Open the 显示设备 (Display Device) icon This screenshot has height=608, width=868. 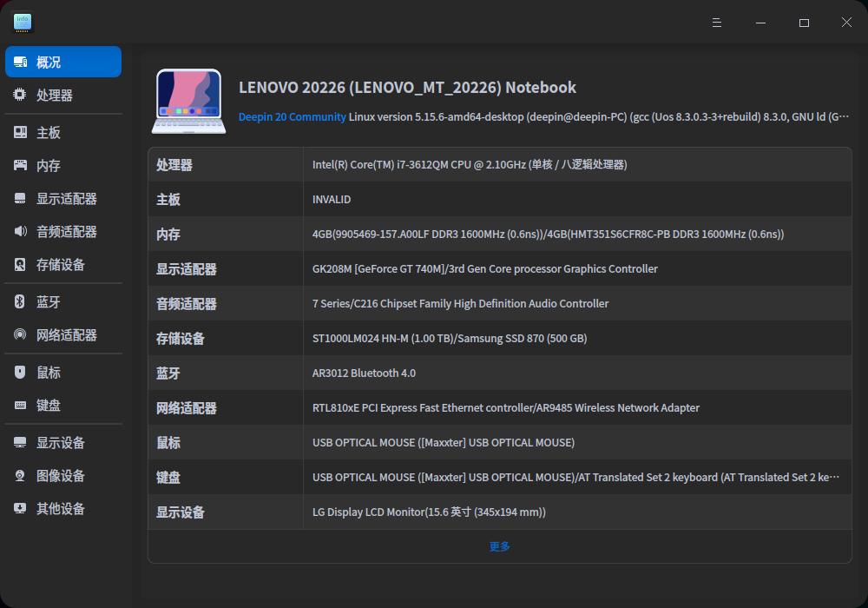point(19,442)
